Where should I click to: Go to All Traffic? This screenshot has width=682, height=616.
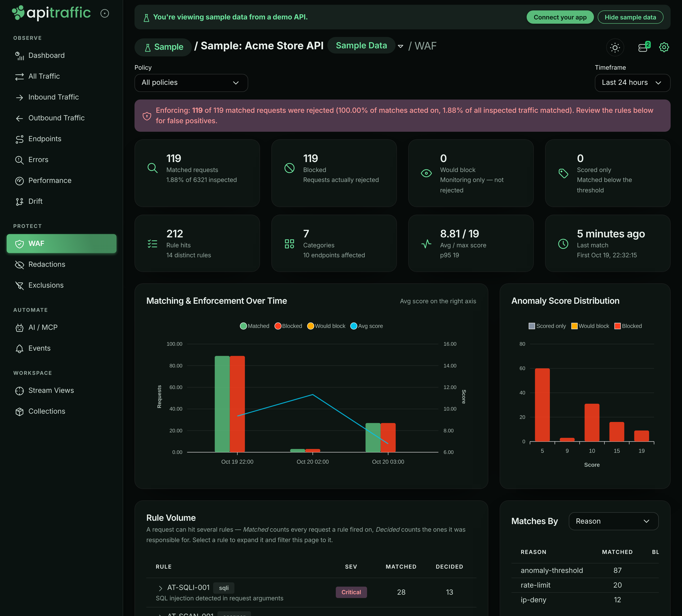[61, 77]
